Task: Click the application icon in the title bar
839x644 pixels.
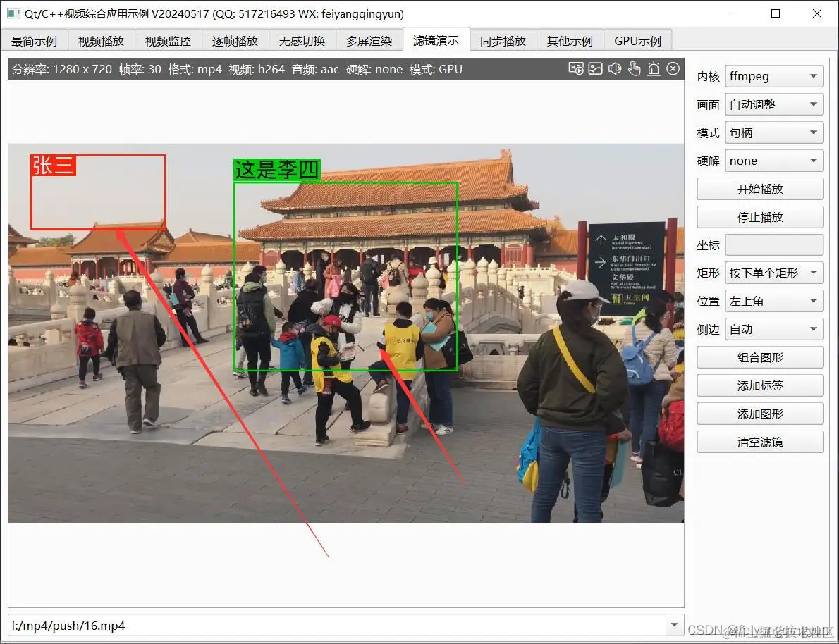Action: [12, 13]
